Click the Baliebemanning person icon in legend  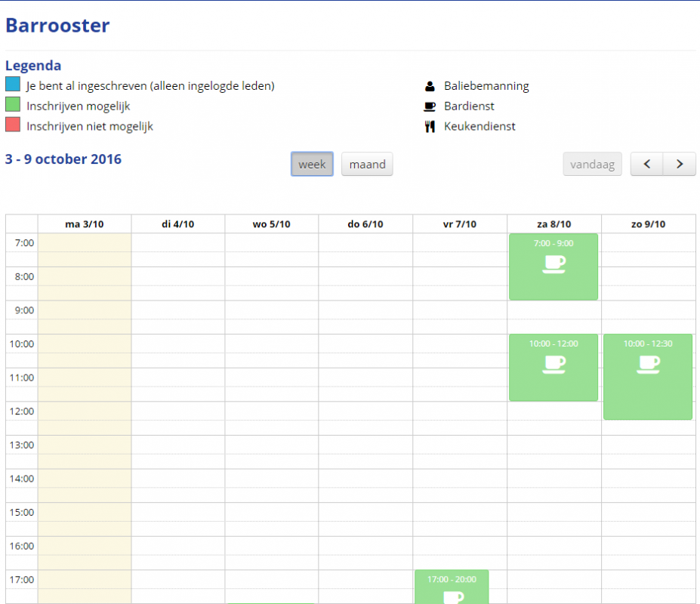pos(430,86)
